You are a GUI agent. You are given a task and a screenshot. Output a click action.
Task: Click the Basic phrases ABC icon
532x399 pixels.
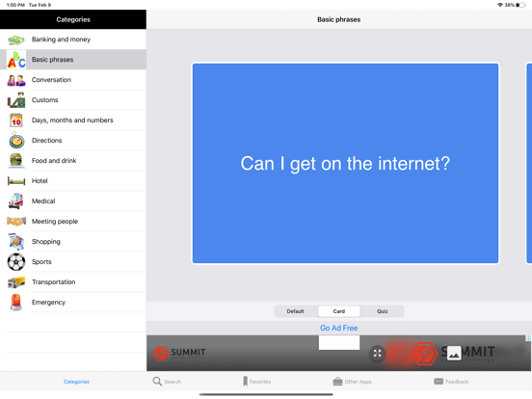[x=16, y=60]
